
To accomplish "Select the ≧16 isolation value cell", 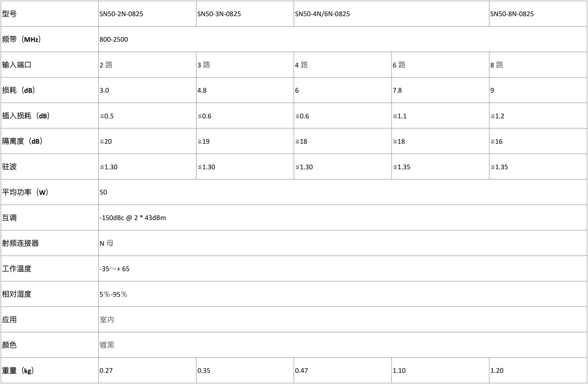I will (538, 141).
